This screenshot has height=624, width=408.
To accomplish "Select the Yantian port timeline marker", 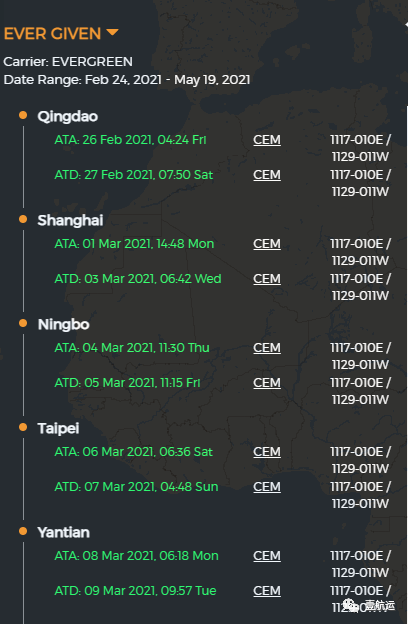I will click(x=23, y=531).
